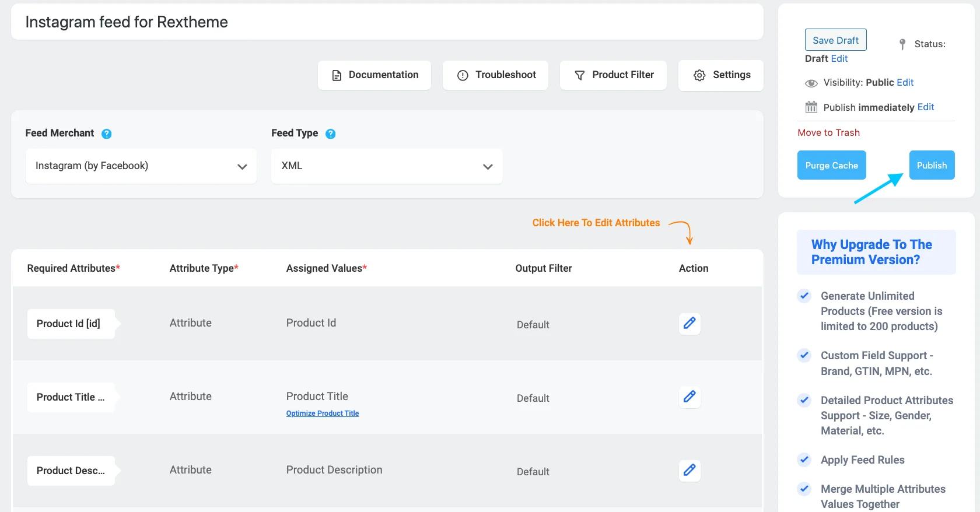The width and height of the screenshot is (980, 512).
Task: Click the Attribute Type column header
Action: click(x=204, y=268)
